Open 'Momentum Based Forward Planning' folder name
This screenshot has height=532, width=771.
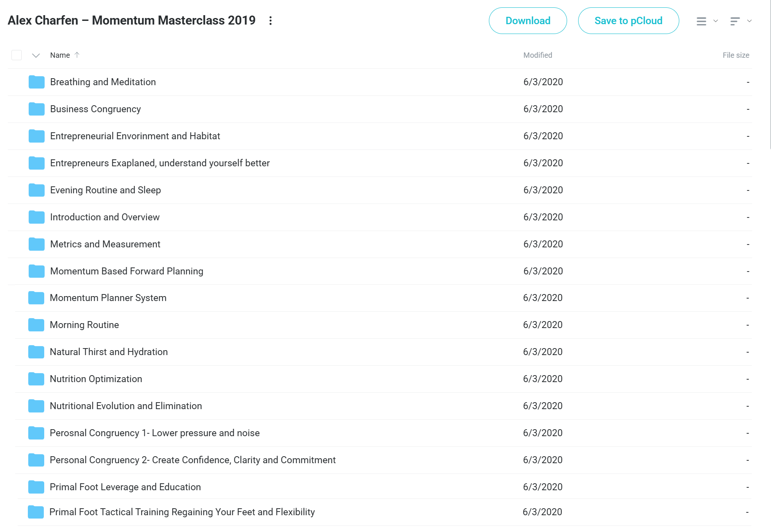[x=127, y=271]
